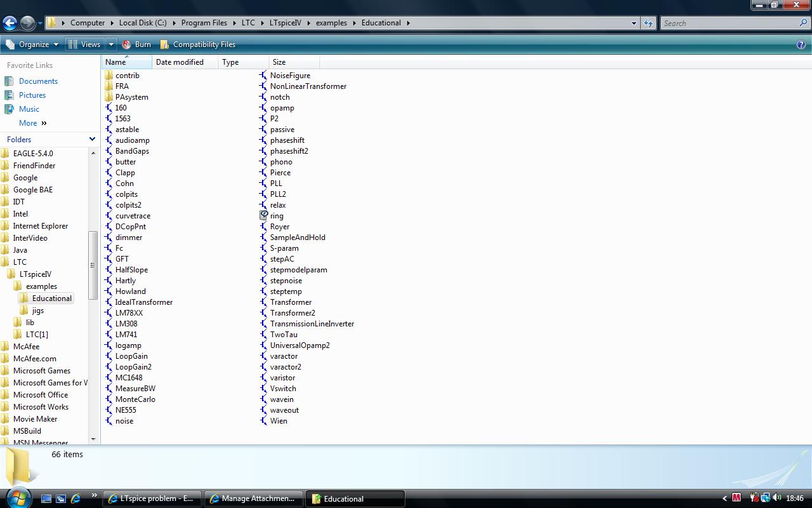
Task: Open the Views dropdown arrow
Action: [110, 44]
